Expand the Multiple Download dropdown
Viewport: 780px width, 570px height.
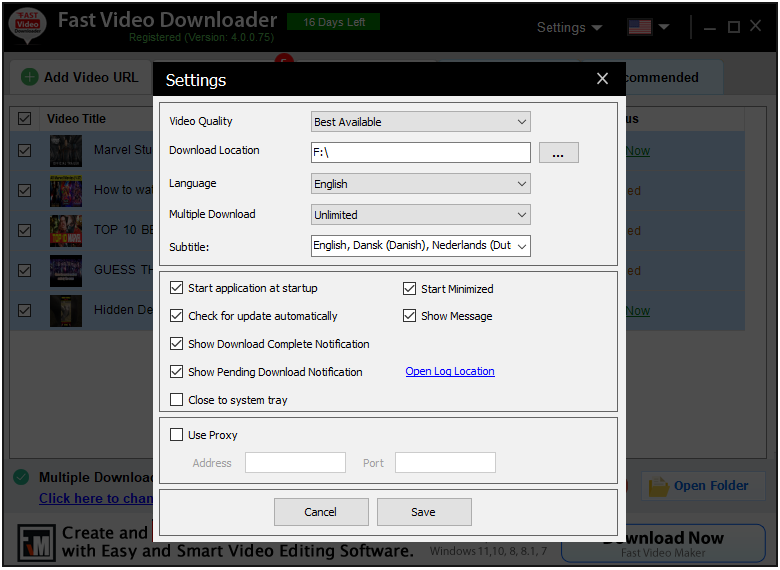420,215
